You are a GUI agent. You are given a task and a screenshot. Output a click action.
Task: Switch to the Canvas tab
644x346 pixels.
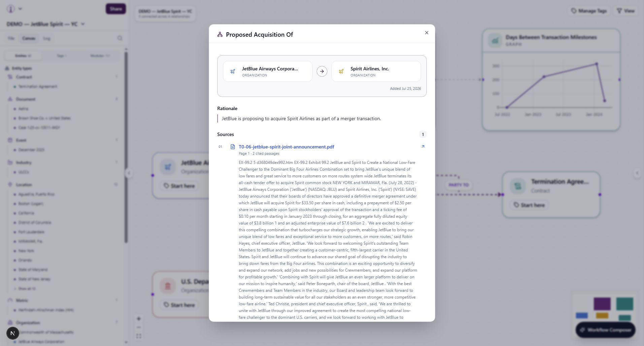click(x=29, y=38)
